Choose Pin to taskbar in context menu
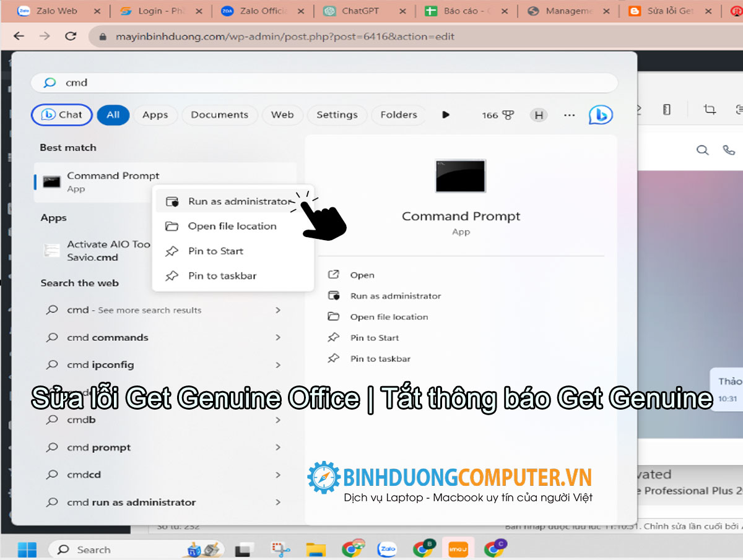The width and height of the screenshot is (743, 560). click(x=233, y=276)
